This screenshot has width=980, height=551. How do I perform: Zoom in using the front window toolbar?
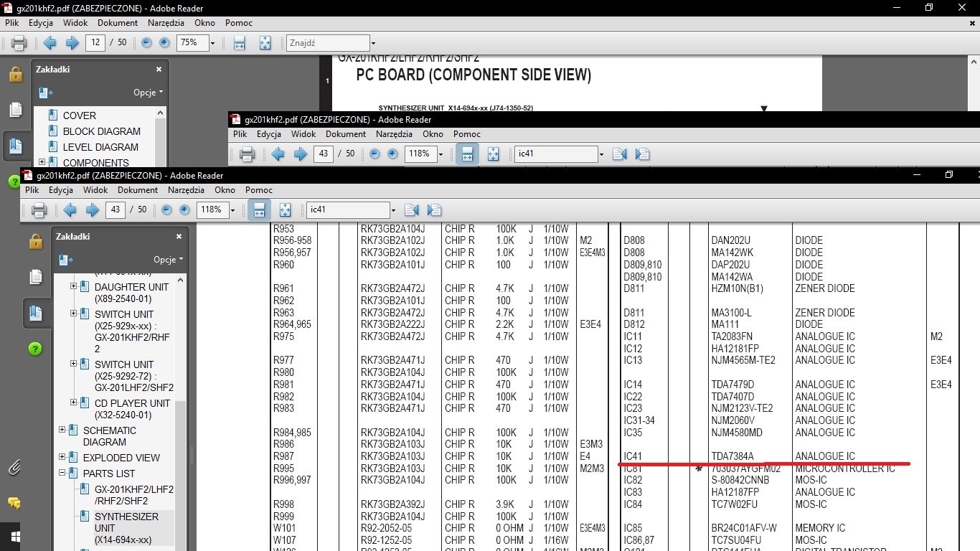click(x=184, y=210)
